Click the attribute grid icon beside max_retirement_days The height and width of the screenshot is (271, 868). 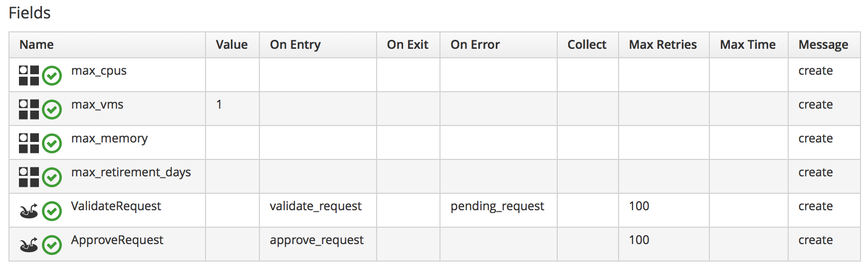point(29,177)
